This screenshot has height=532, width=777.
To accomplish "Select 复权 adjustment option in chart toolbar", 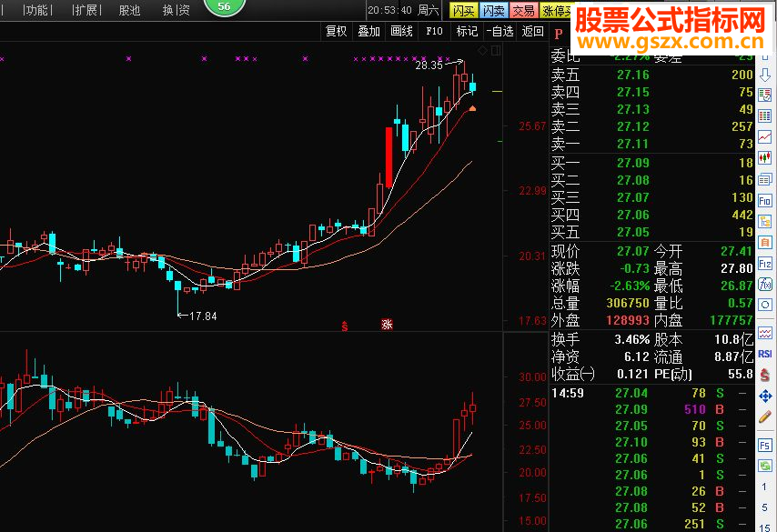I will pyautogui.click(x=336, y=31).
